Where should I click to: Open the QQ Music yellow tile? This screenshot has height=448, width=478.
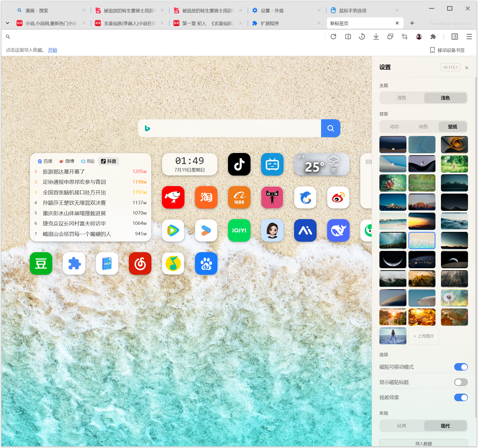point(173,263)
